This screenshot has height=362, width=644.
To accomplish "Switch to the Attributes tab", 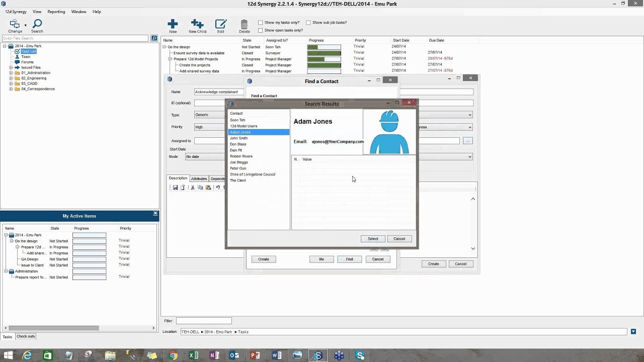I will point(199,178).
